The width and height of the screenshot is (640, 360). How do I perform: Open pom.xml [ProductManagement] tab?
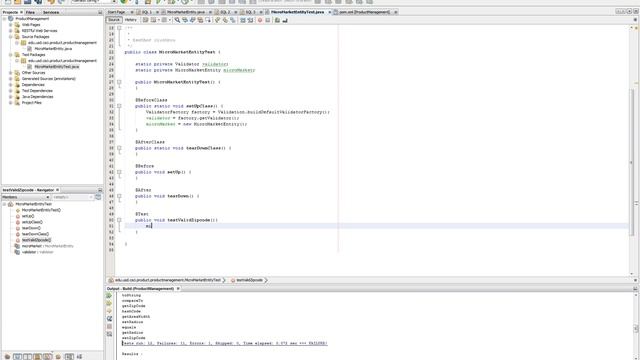(x=364, y=12)
